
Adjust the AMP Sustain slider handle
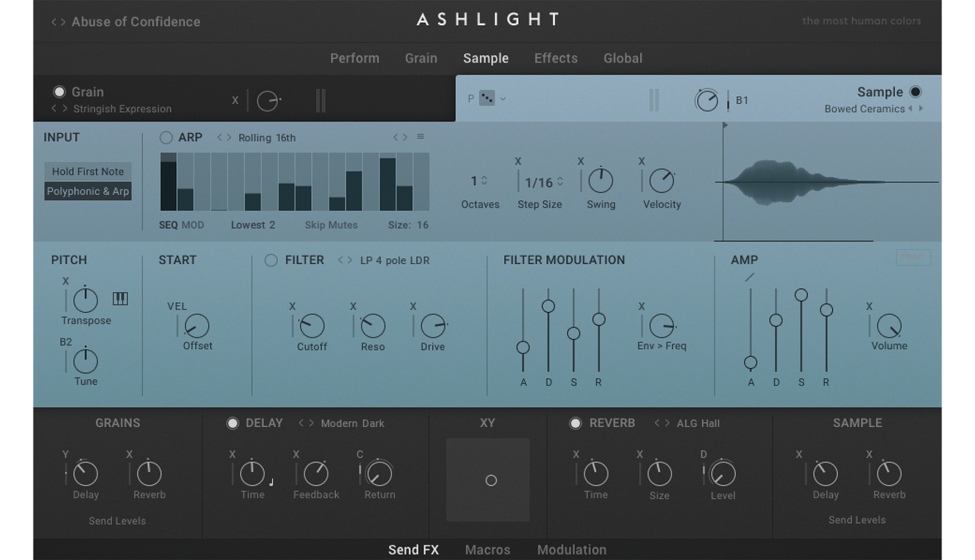[801, 295]
